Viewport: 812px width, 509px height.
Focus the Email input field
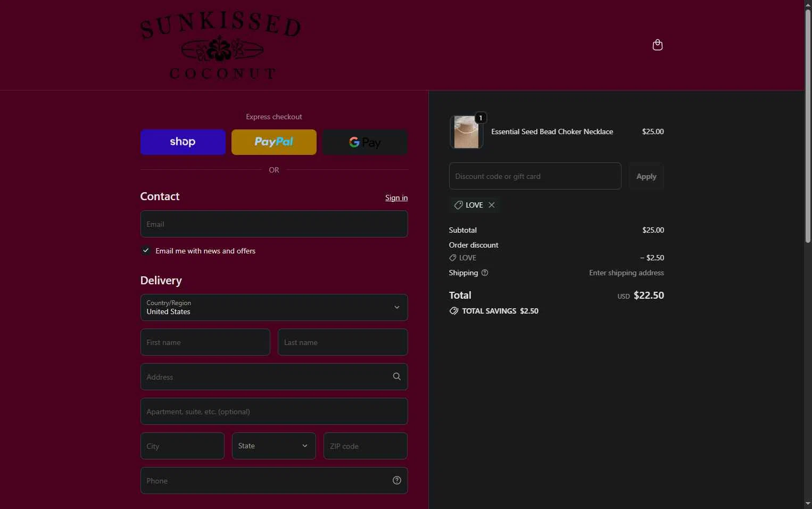pos(274,224)
